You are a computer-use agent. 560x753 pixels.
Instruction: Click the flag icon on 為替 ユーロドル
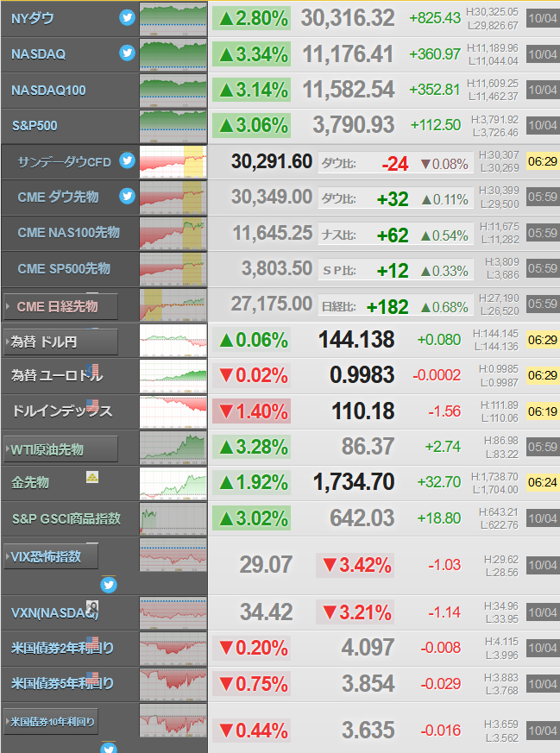click(x=92, y=370)
